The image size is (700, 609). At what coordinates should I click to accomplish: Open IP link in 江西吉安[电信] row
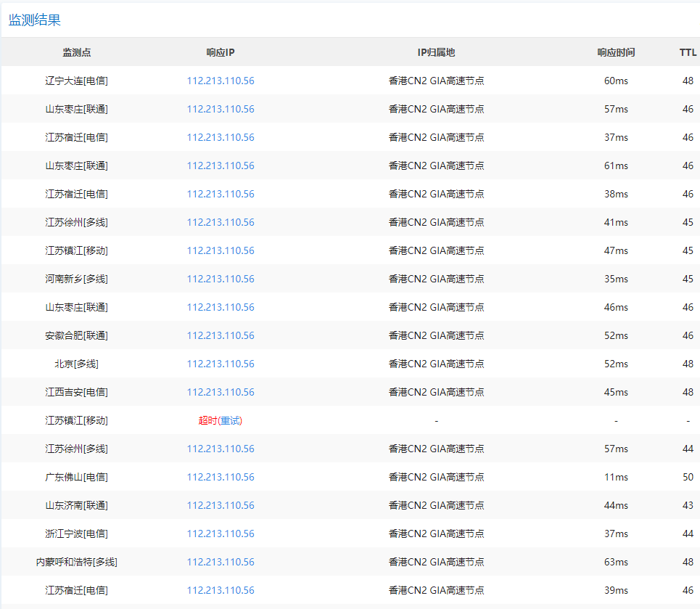[x=221, y=392]
